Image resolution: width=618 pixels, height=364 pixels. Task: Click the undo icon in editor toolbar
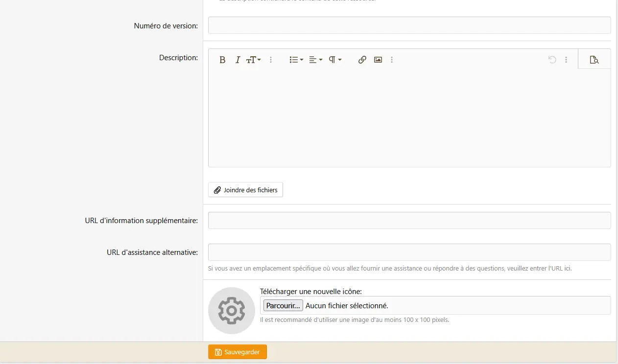tap(552, 60)
